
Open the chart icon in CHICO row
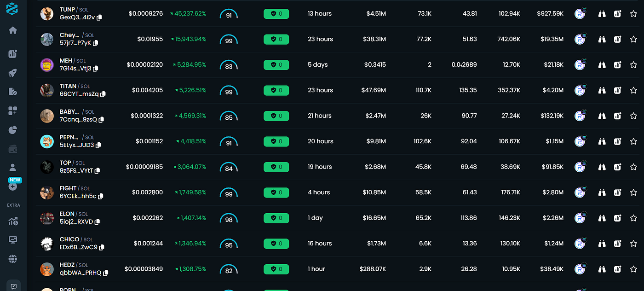pos(617,243)
